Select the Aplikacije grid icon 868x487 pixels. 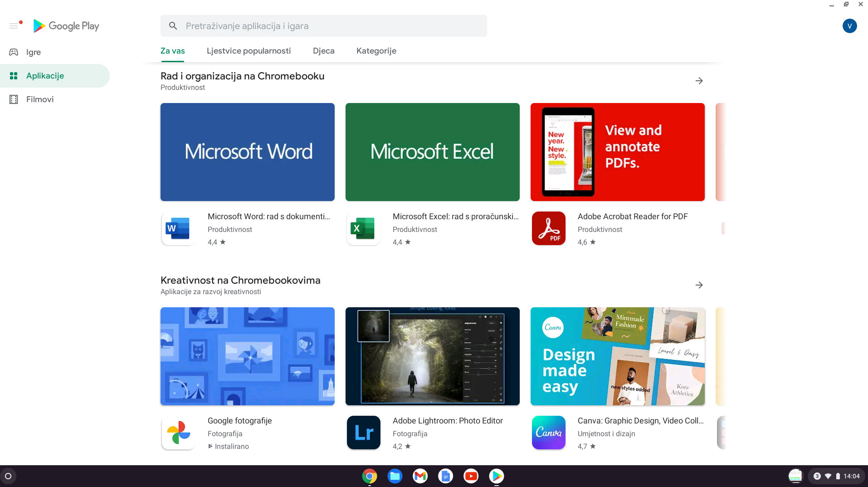(x=14, y=76)
